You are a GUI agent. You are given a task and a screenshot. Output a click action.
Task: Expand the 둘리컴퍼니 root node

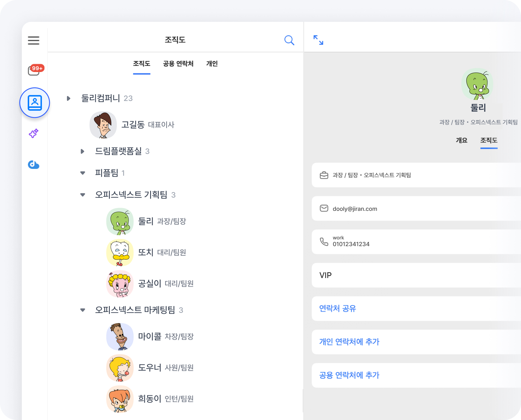pyautogui.click(x=68, y=98)
